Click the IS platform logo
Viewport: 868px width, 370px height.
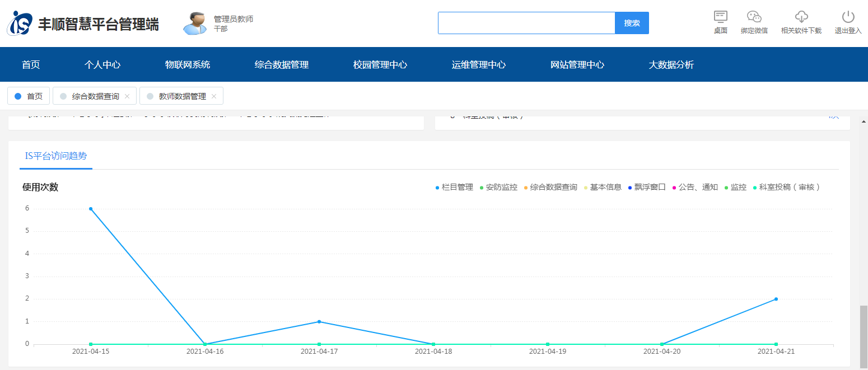20,23
